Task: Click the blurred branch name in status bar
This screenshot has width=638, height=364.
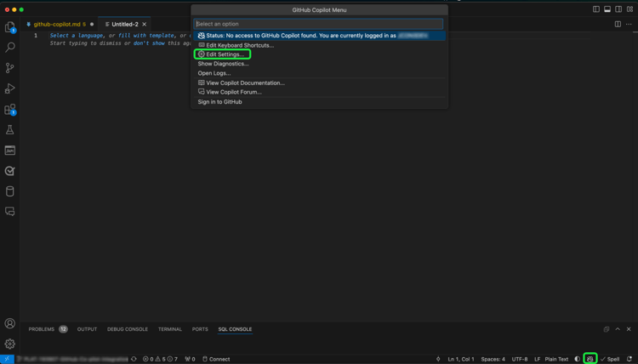Action: pos(72,359)
